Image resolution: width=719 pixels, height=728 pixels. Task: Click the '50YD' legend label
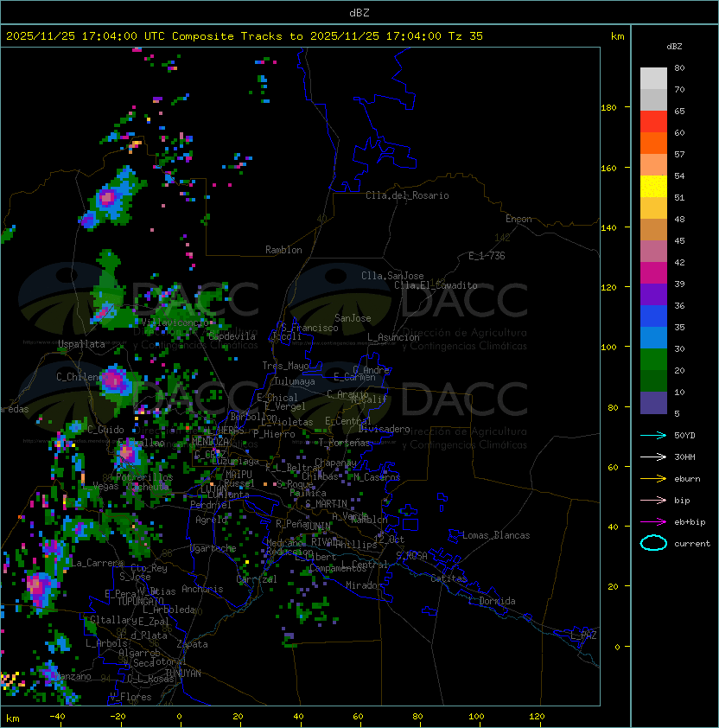pos(684,436)
